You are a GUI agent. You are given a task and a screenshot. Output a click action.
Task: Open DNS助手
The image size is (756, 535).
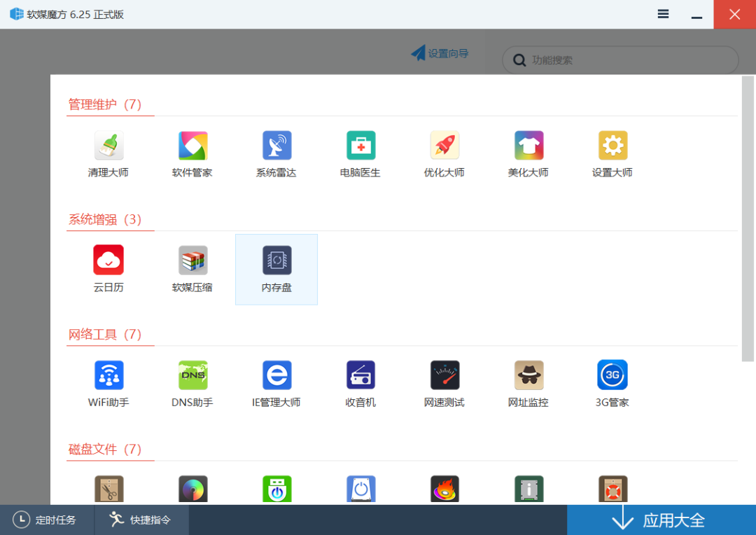tap(192, 384)
